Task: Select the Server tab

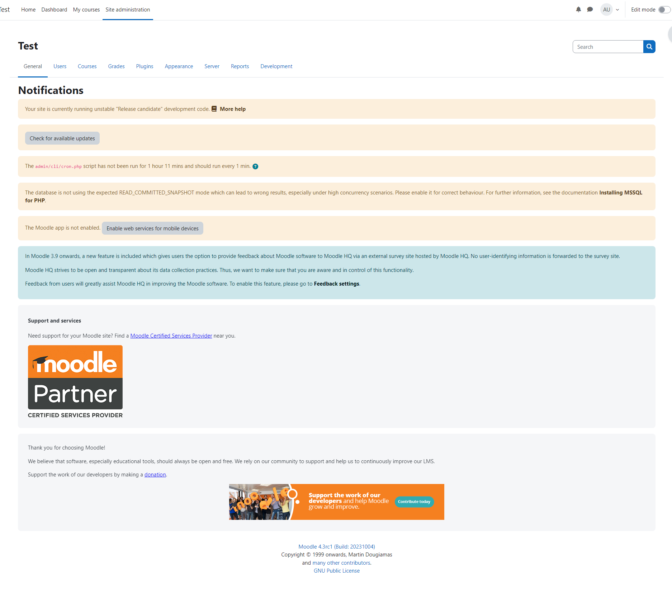Action: pyautogui.click(x=212, y=66)
